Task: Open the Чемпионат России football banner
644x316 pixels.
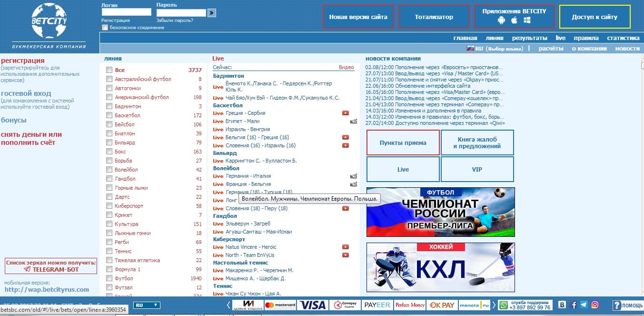Action: [441, 212]
